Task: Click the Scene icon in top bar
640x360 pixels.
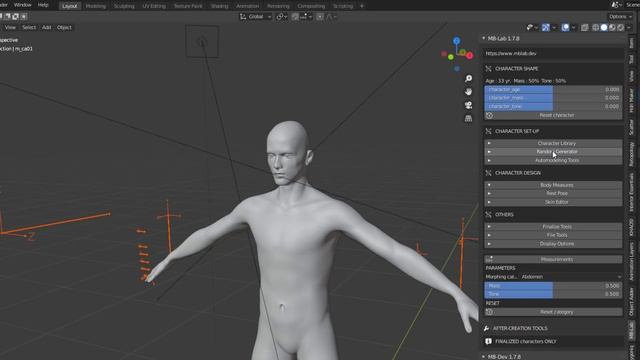Action: pyautogui.click(x=616, y=5)
